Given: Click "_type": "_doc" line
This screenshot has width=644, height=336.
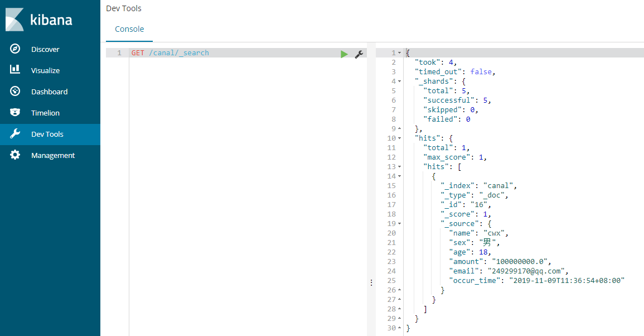Looking at the screenshot, I should pyautogui.click(x=474, y=195).
